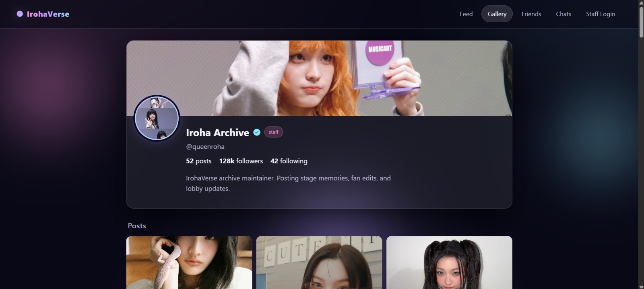
Task: Select the Gallery nav tab
Action: pos(497,14)
